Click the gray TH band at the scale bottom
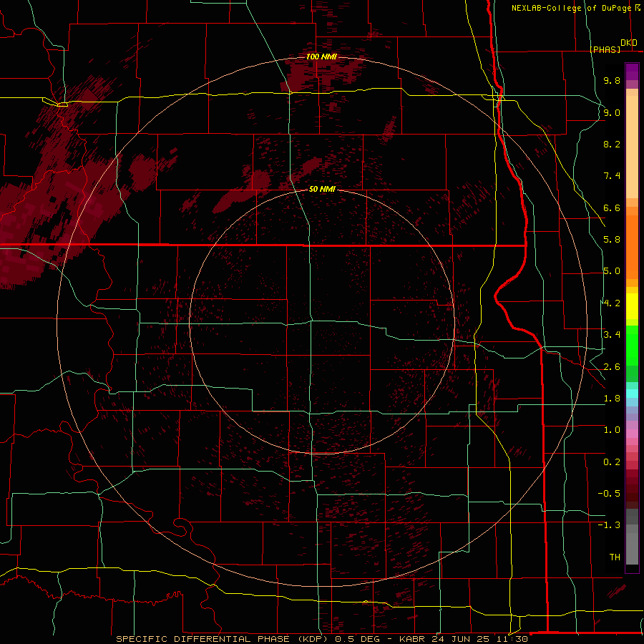 [x=632, y=548]
